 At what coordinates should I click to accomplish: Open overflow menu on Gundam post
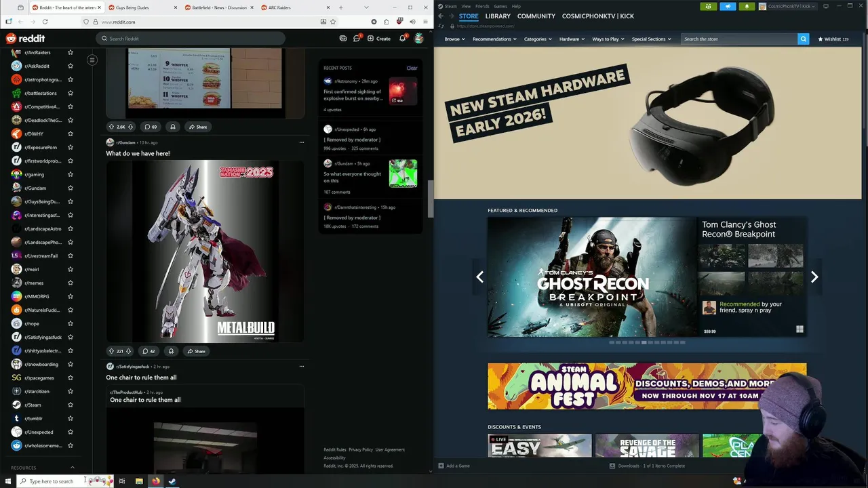[302, 142]
